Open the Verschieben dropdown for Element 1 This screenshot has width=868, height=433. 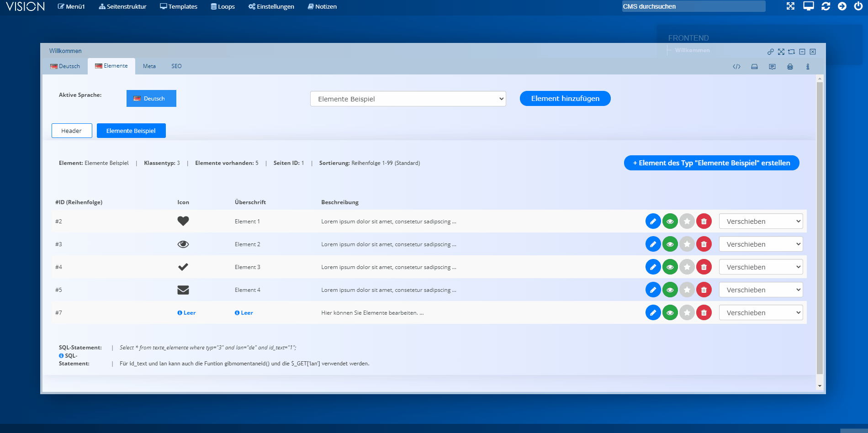tap(761, 222)
